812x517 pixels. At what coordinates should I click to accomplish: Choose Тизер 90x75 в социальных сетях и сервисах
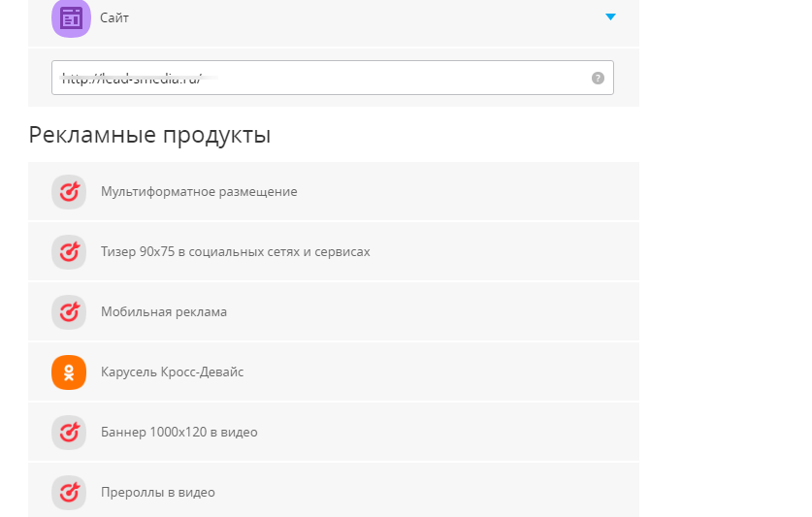pos(334,252)
